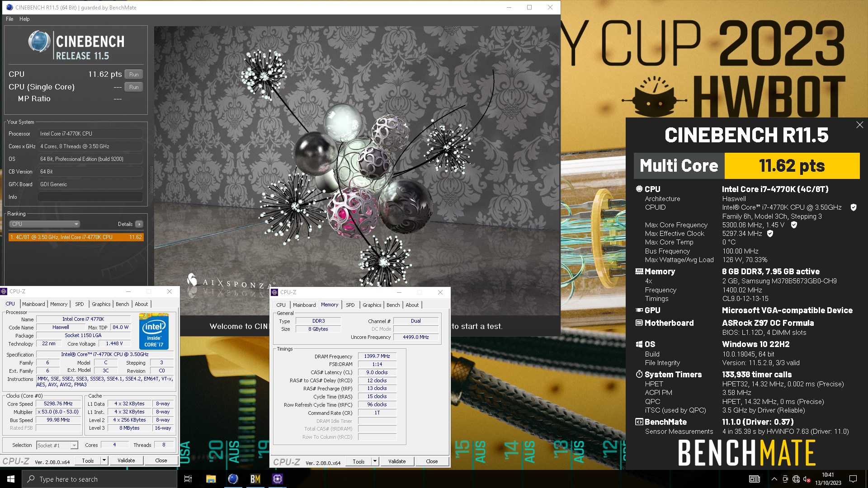Show hidden system tray icons

tap(774, 479)
